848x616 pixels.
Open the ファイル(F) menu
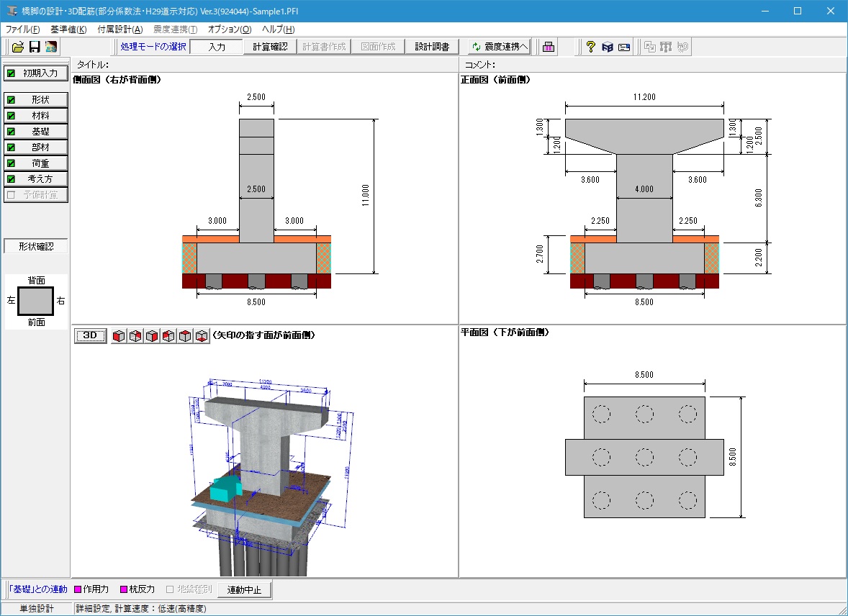coord(22,30)
